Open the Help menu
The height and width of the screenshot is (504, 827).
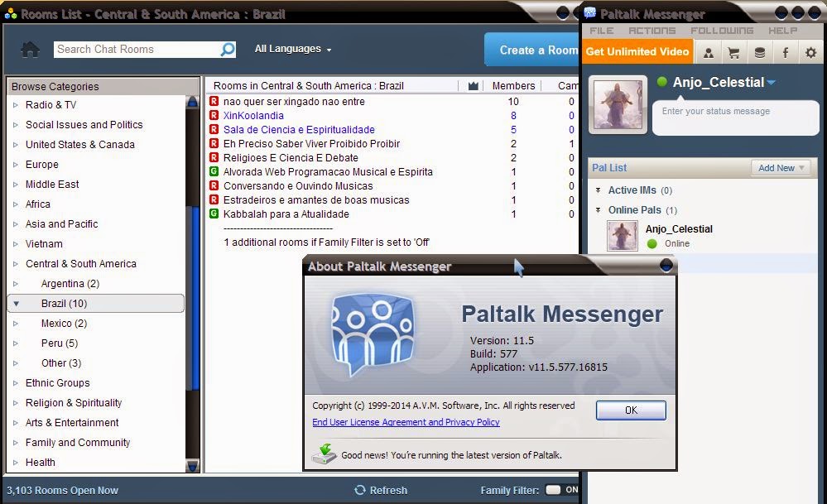pyautogui.click(x=782, y=31)
